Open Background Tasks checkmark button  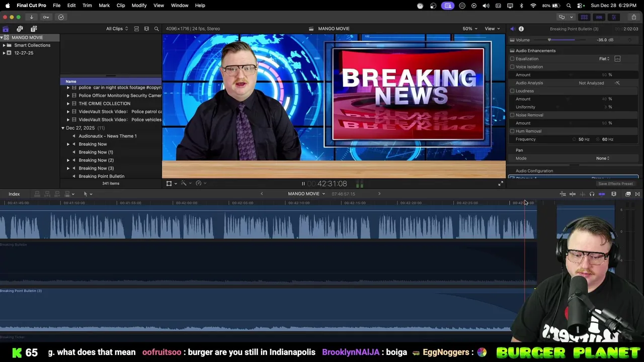[x=61, y=17]
